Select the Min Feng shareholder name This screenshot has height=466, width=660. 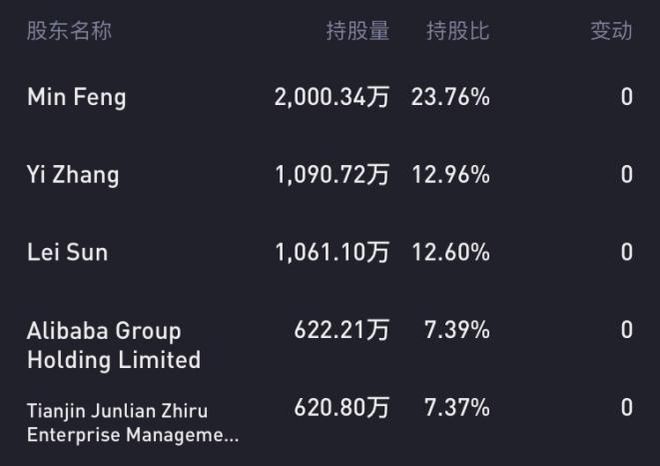pos(77,97)
